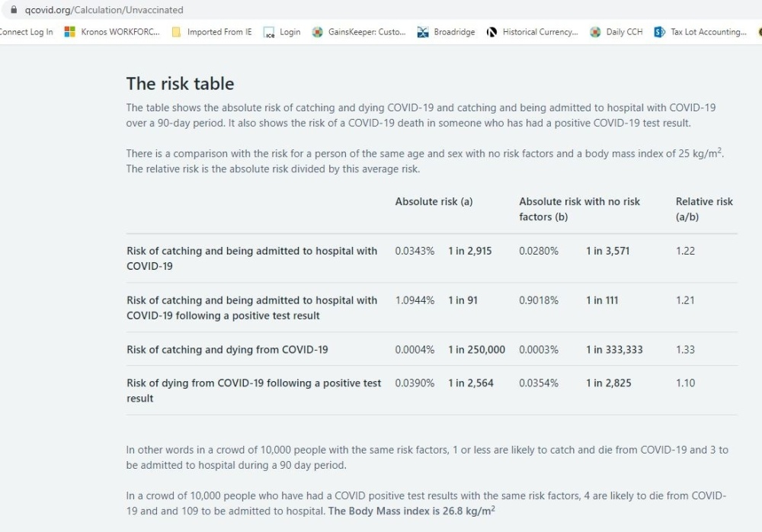762x532 pixels.
Task: Open the Tax Lot Accounting bookmark icon
Action: click(x=660, y=32)
